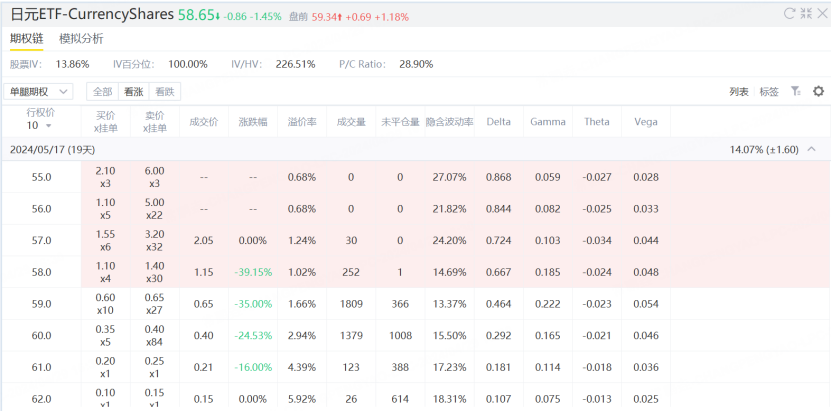
Task: Sort by 买价 column header
Action: coord(105,121)
